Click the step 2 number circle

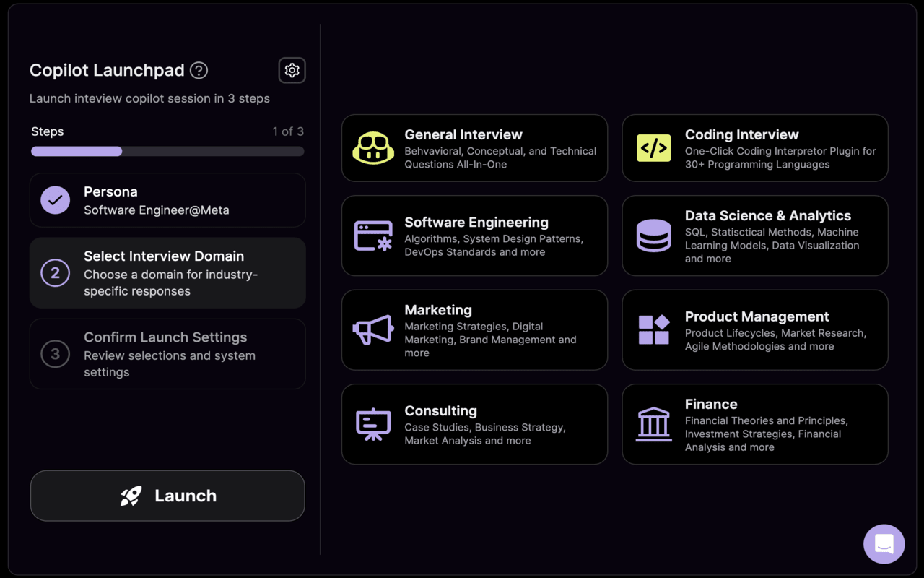pyautogui.click(x=56, y=273)
